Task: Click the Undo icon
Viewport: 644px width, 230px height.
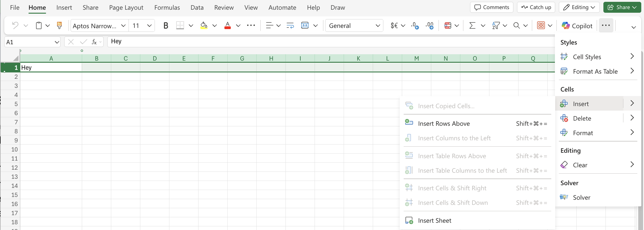Action: [x=15, y=25]
